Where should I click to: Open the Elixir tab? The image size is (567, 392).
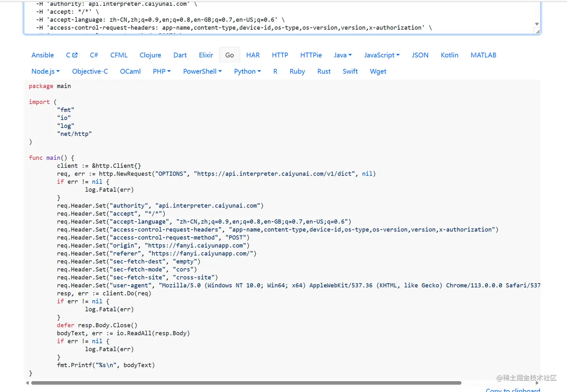pos(206,55)
